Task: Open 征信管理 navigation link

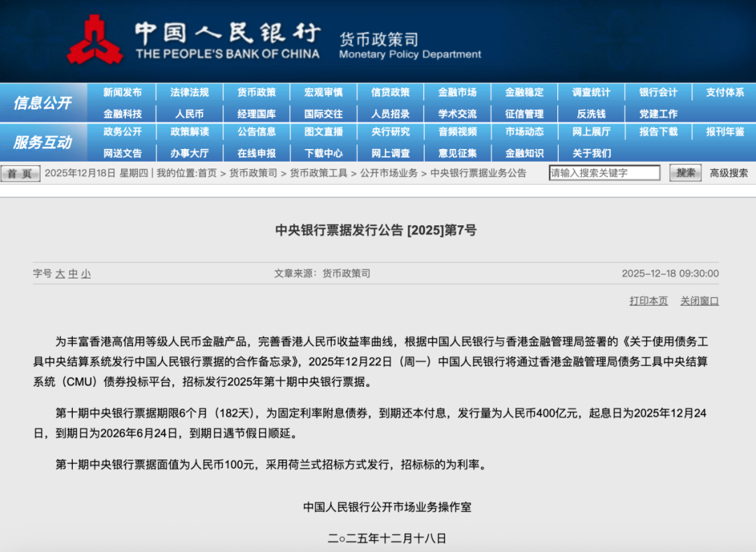Action: (524, 113)
